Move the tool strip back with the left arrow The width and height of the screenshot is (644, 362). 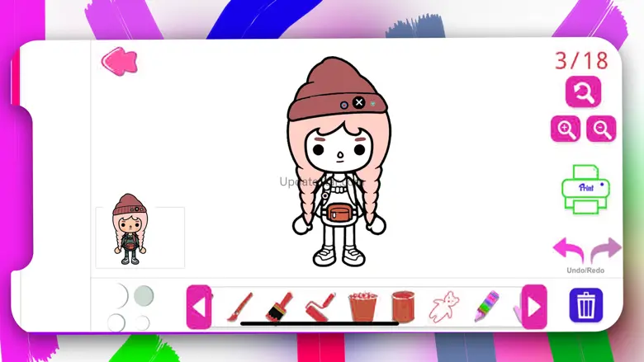click(199, 307)
